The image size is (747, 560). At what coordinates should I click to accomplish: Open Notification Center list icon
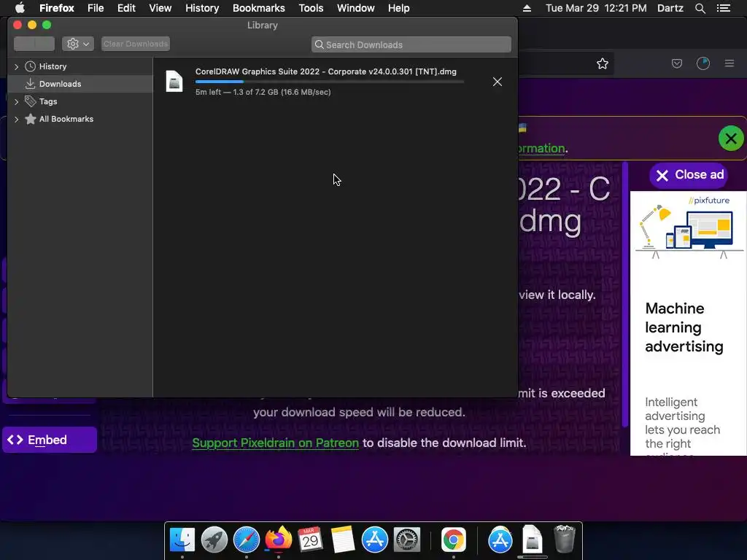[724, 8]
